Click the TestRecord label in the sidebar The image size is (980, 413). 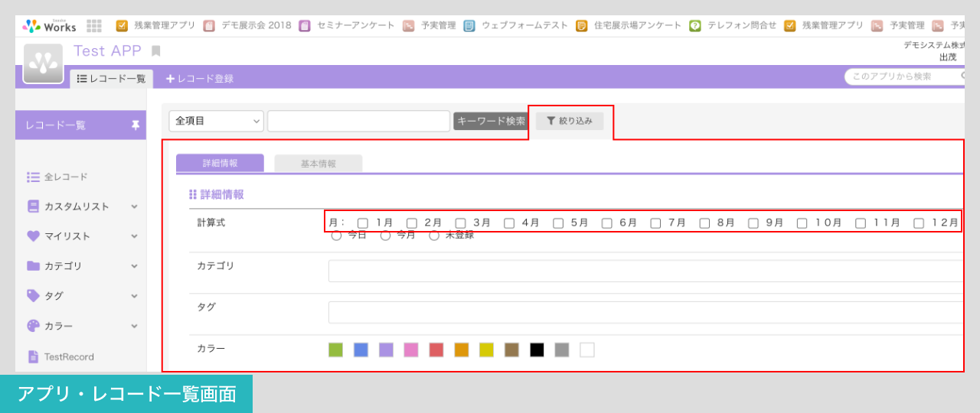point(69,356)
